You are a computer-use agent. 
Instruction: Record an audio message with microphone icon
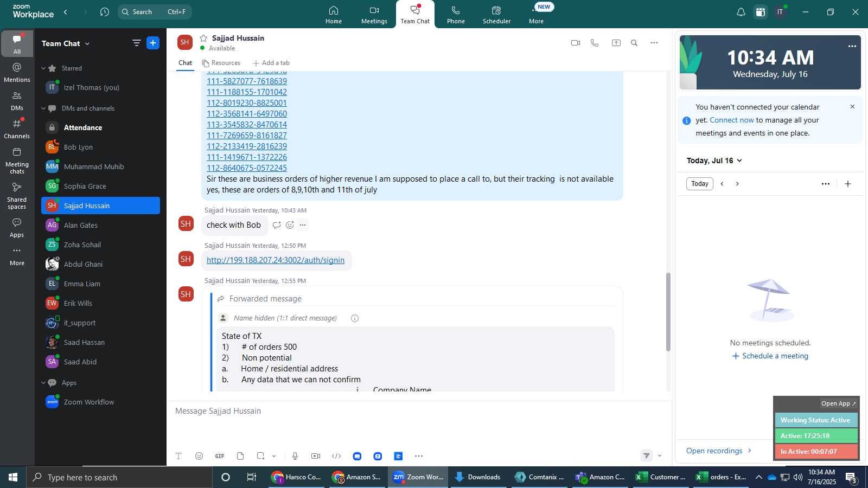click(x=295, y=456)
